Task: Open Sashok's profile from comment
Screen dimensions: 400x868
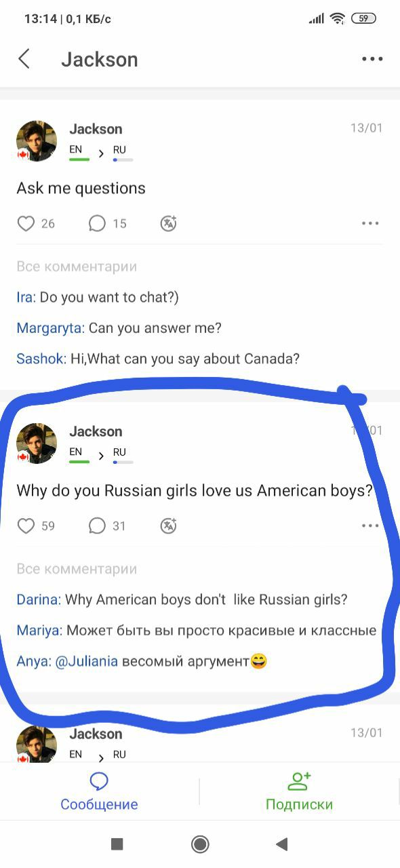Action: coord(41,359)
